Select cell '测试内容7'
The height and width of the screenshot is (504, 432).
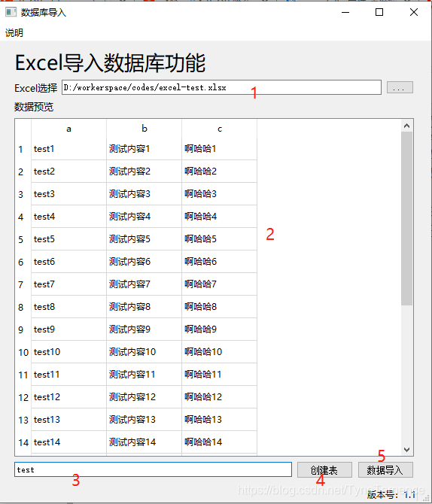144,284
